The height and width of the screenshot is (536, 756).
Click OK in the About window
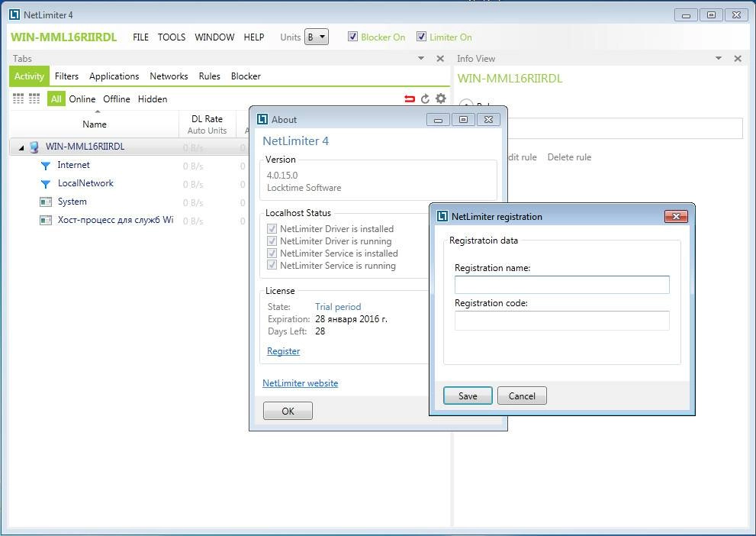click(288, 411)
